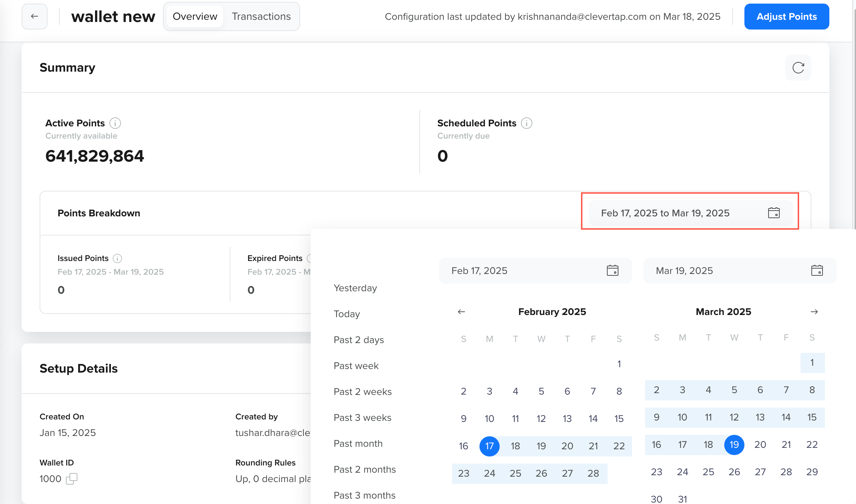The height and width of the screenshot is (504, 856).
Task: Choose the Yesterday preset range
Action: (x=355, y=288)
